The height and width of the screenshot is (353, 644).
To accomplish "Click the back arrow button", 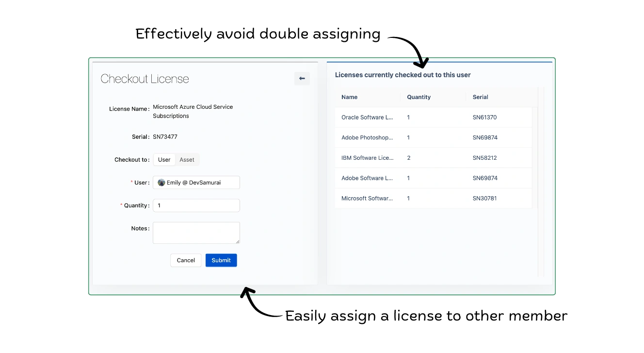I will 302,79.
